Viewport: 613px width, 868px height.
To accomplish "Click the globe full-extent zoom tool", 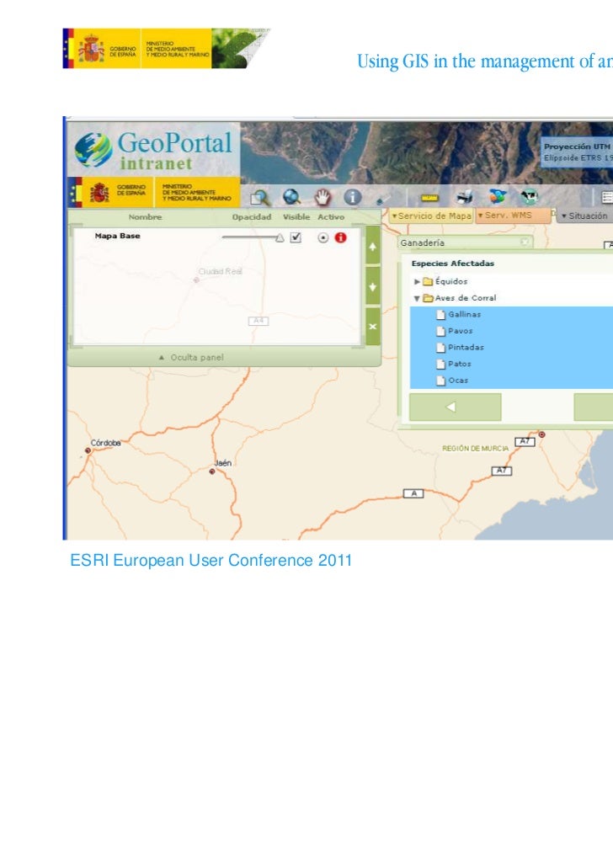I will point(291,197).
